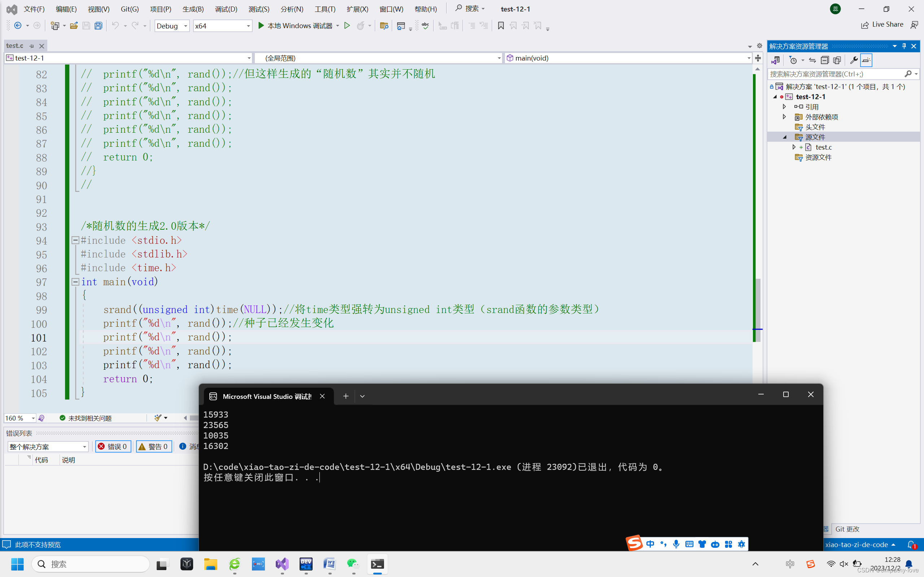Toggle bookmark on the current line

click(x=501, y=26)
